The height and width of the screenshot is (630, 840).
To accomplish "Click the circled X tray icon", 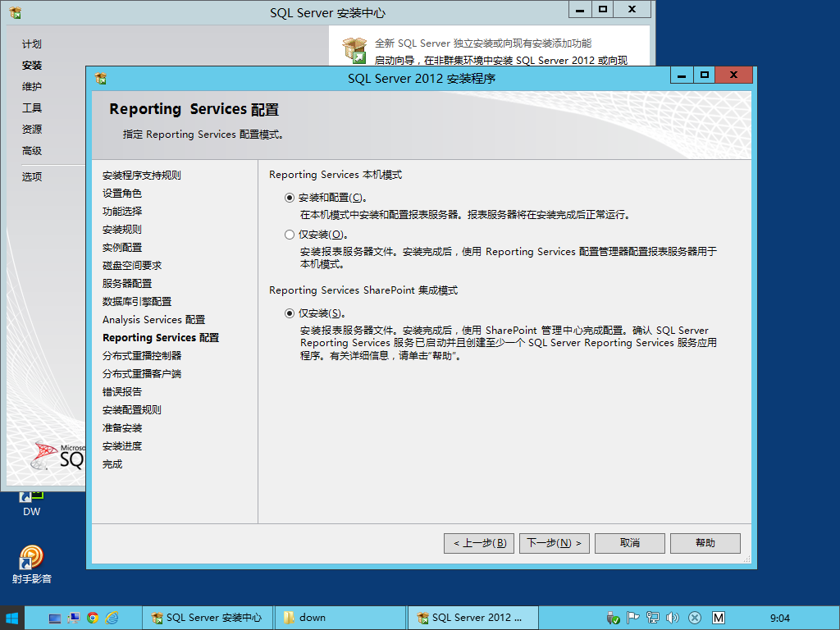I will (694, 619).
